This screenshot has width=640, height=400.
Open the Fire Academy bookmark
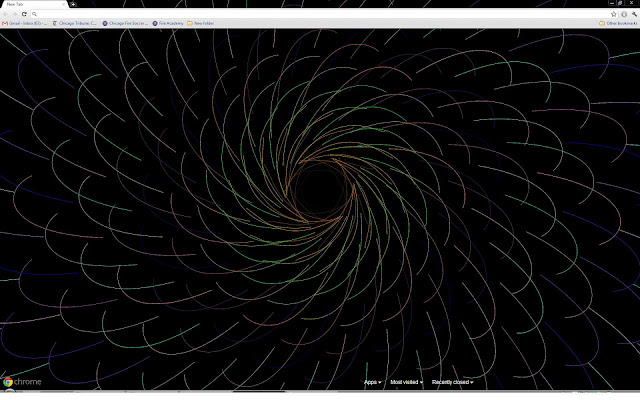coord(168,24)
